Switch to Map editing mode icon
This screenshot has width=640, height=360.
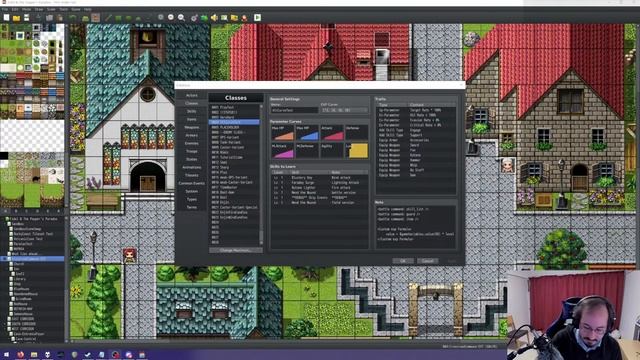(85, 18)
